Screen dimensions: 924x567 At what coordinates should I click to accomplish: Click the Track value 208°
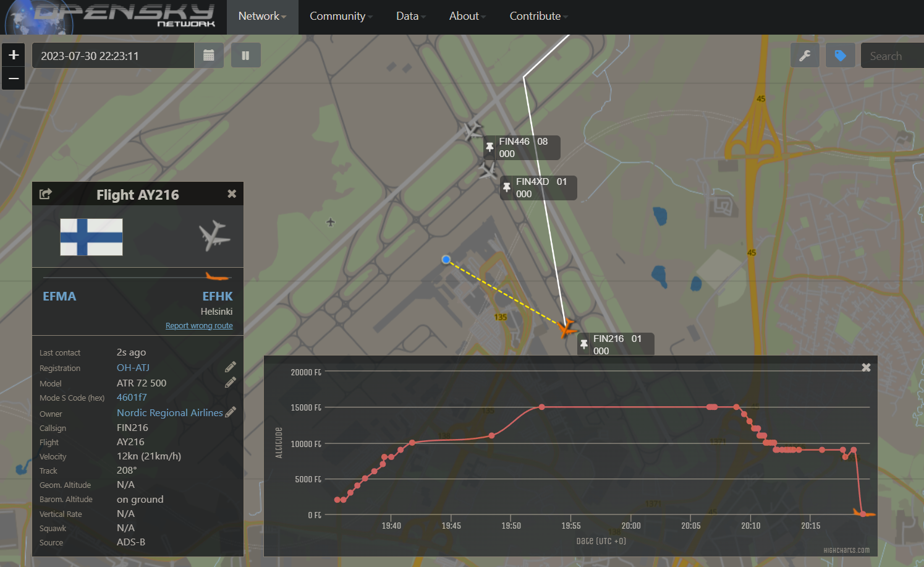pyautogui.click(x=127, y=471)
